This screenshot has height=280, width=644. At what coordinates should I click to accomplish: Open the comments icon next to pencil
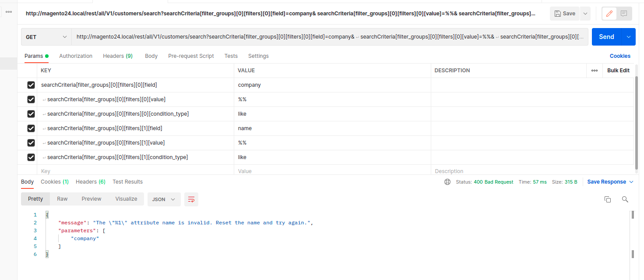tap(624, 14)
